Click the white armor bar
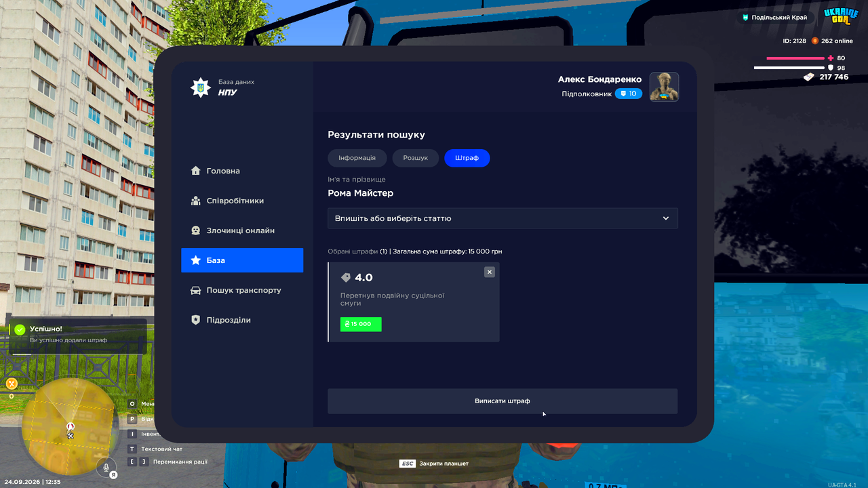The image size is (868, 488). click(x=789, y=68)
